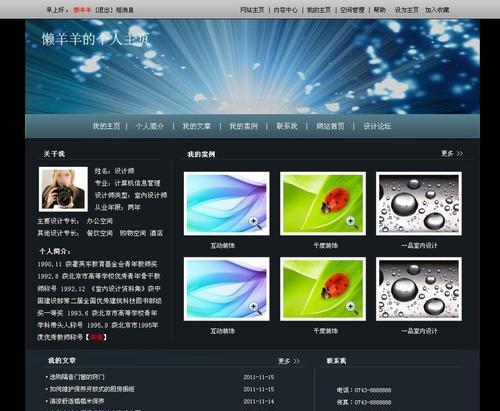The image size is (500, 411).
Task: Click the first-row 互动装饰 caption
Action: 223,246
